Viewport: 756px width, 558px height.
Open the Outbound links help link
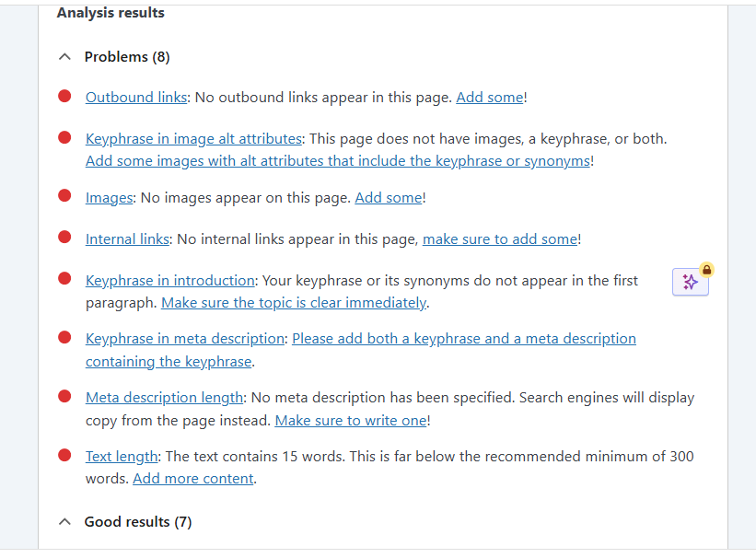point(135,97)
